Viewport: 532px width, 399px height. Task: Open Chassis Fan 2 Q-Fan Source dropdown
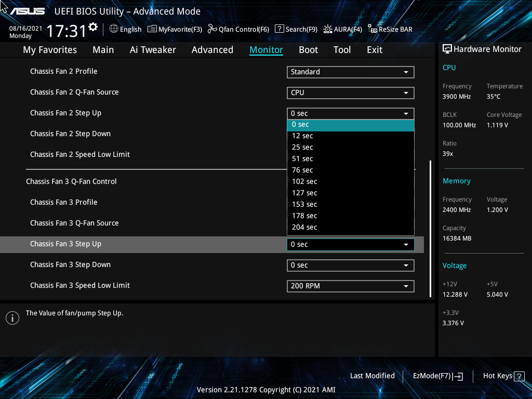[x=351, y=92]
